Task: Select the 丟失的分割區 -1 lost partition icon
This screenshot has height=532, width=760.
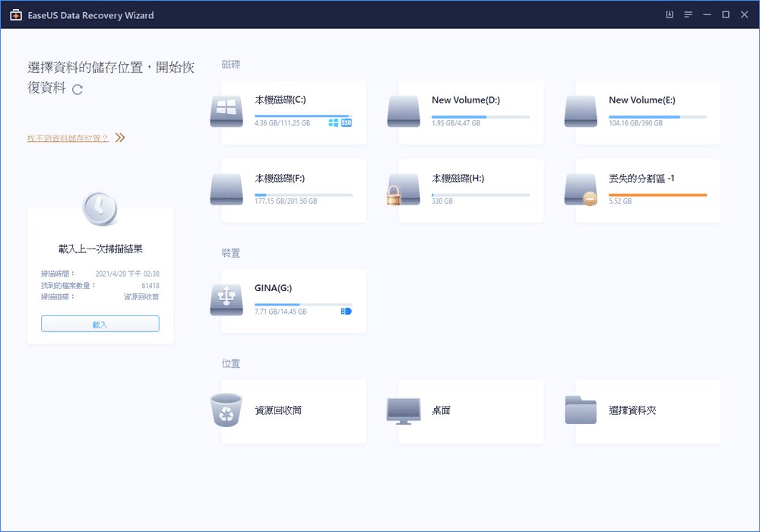Action: (581, 189)
